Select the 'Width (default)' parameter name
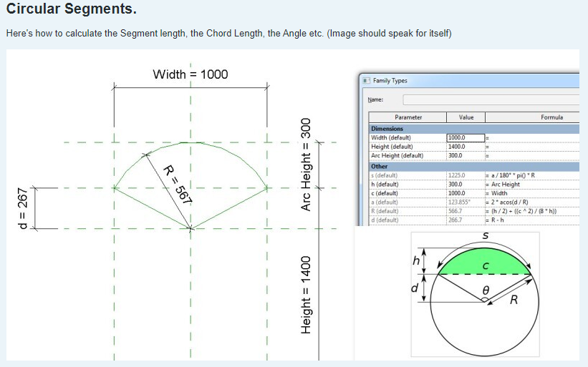The width and height of the screenshot is (588, 367). 391,138
